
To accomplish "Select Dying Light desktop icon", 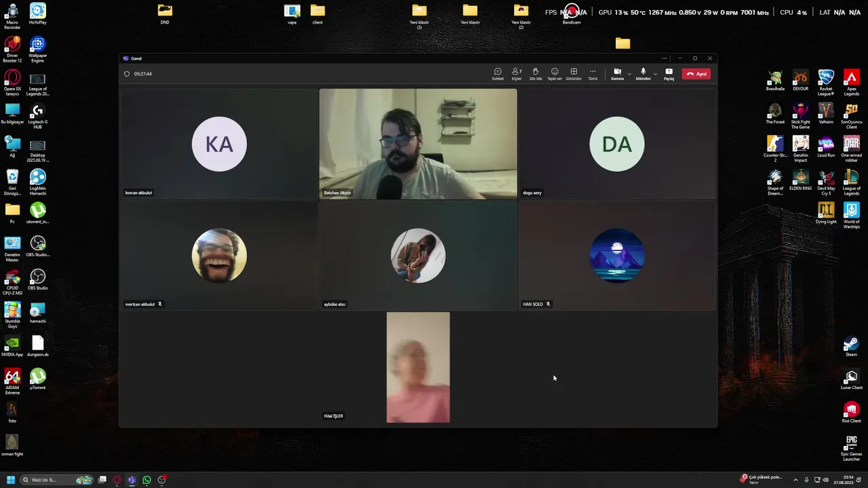I will tap(825, 213).
